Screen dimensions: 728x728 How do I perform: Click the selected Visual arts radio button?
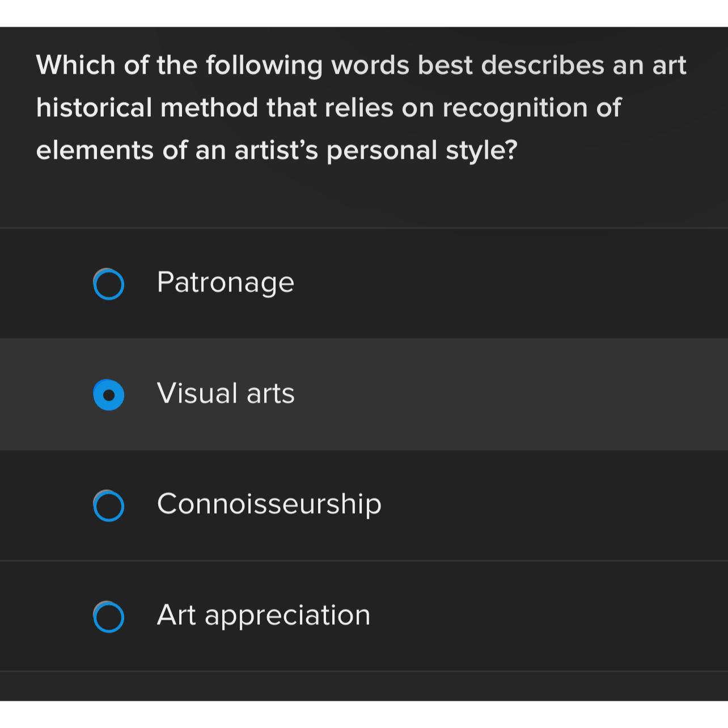(108, 394)
